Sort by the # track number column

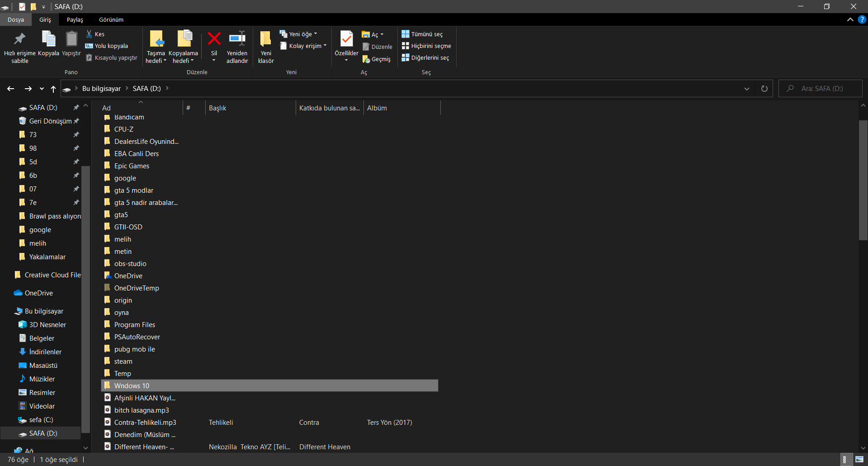click(194, 108)
